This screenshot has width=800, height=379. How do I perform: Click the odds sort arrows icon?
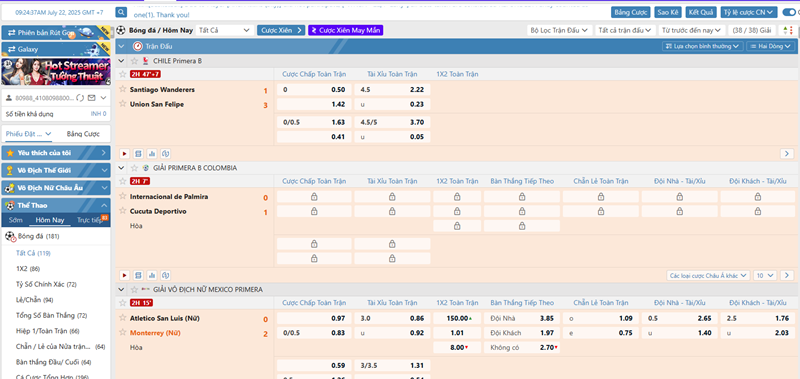[x=787, y=31]
